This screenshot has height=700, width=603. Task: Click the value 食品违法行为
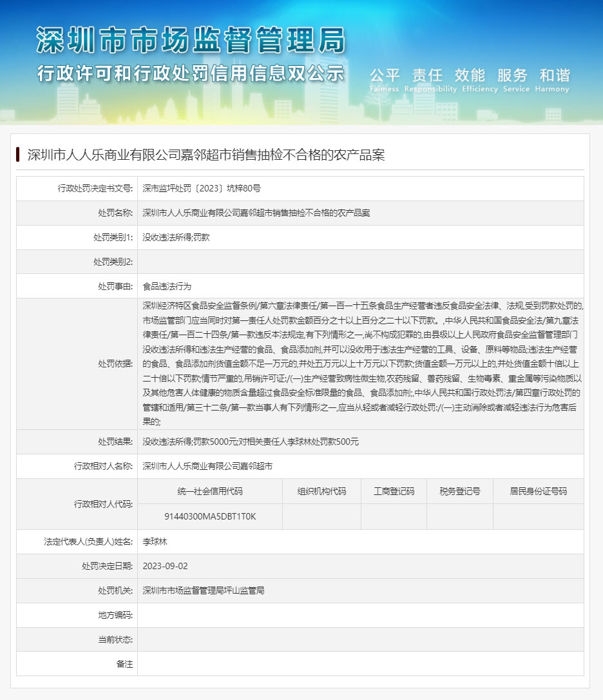(167, 287)
